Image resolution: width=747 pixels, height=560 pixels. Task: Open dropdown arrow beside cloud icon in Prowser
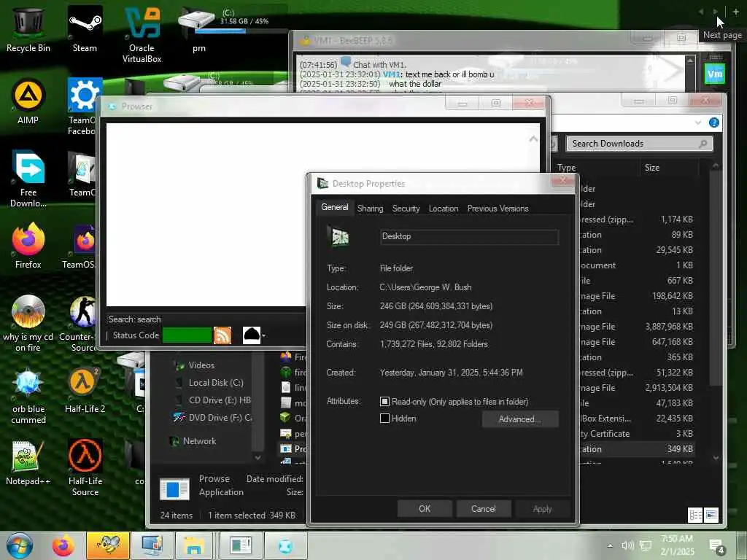[x=263, y=335]
